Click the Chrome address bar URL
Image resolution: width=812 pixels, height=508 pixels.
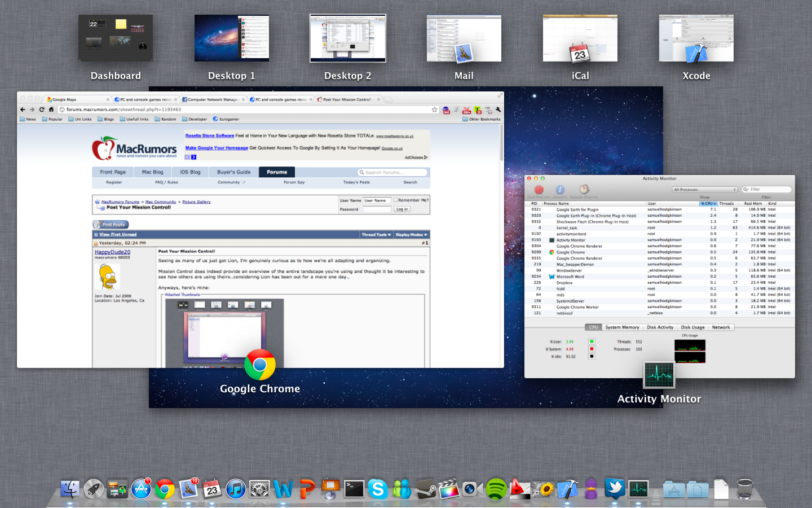point(123,110)
